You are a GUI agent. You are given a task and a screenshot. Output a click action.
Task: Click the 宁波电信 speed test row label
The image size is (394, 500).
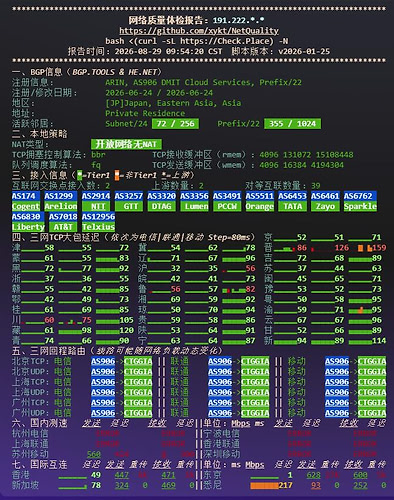(x=222, y=434)
